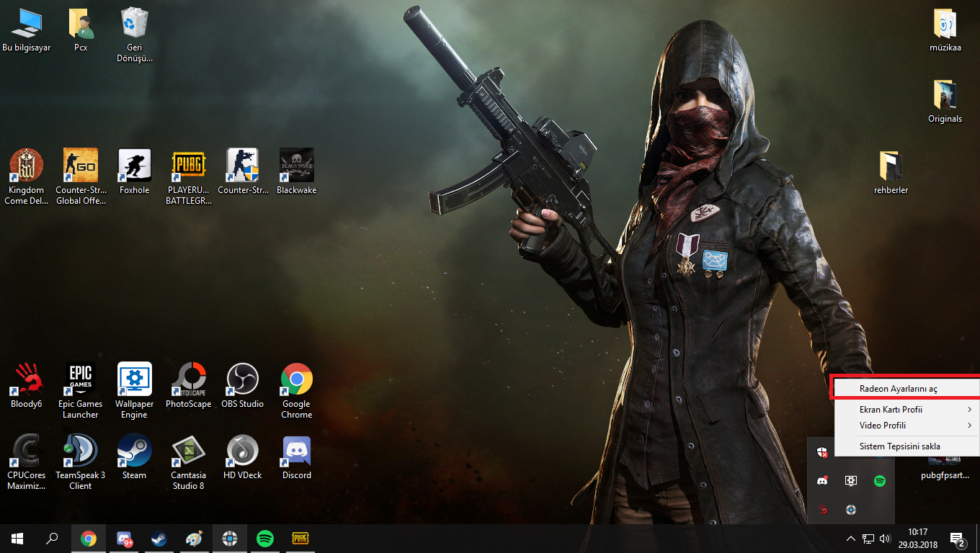Select the OBS Studio desktop shortcut
The width and height of the screenshot is (980, 553).
(x=242, y=385)
